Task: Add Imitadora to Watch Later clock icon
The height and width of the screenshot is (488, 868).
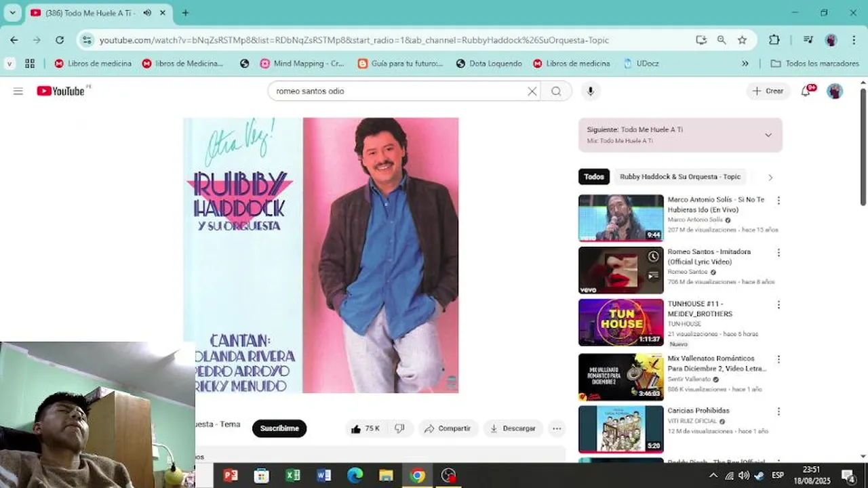Action: tap(653, 257)
